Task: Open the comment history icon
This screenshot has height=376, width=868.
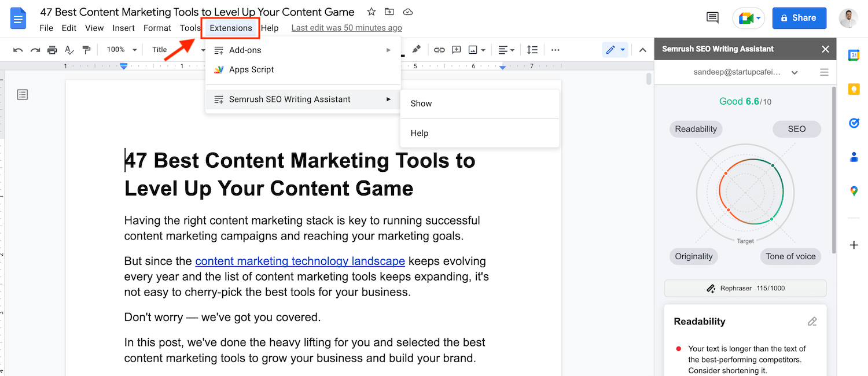Action: pyautogui.click(x=712, y=18)
